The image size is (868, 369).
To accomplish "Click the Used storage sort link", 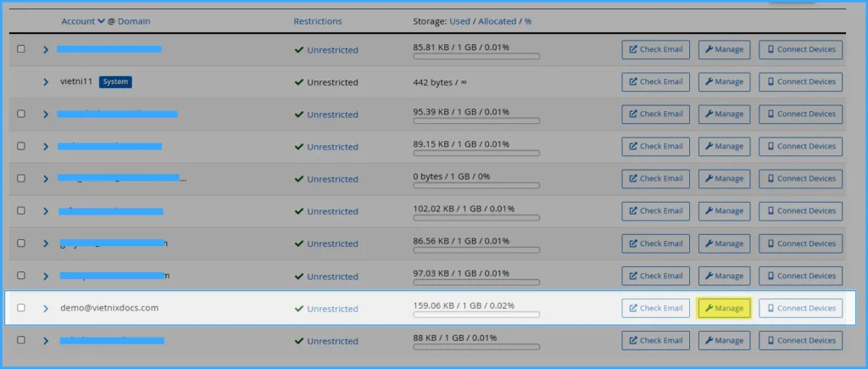I will pyautogui.click(x=459, y=21).
